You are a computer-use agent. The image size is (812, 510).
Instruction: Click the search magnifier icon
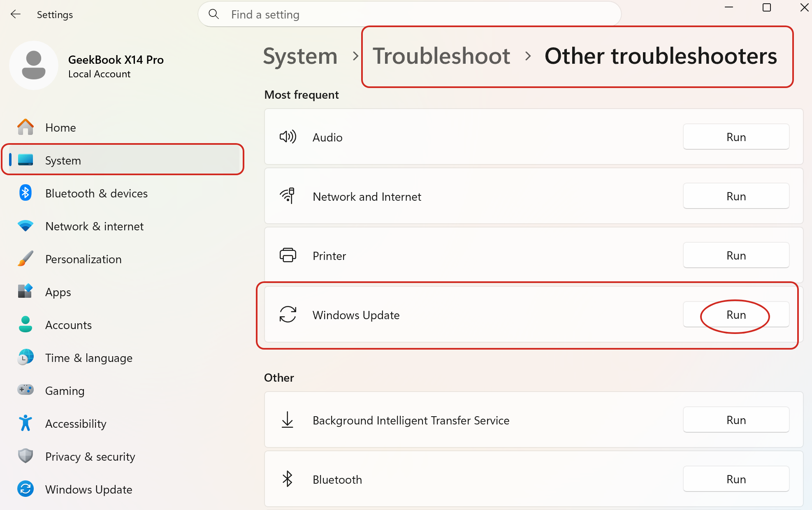point(213,14)
